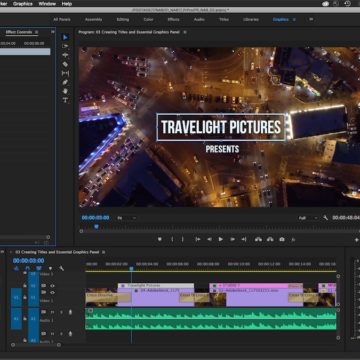Open the Window menu
This screenshot has height=360, width=360.
tap(47, 4)
